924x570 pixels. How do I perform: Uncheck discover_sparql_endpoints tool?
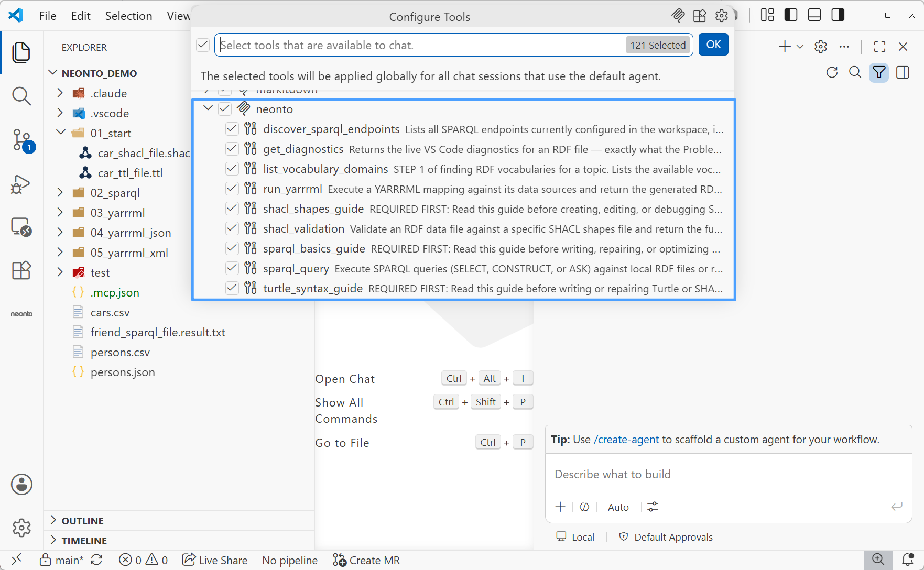click(x=232, y=129)
